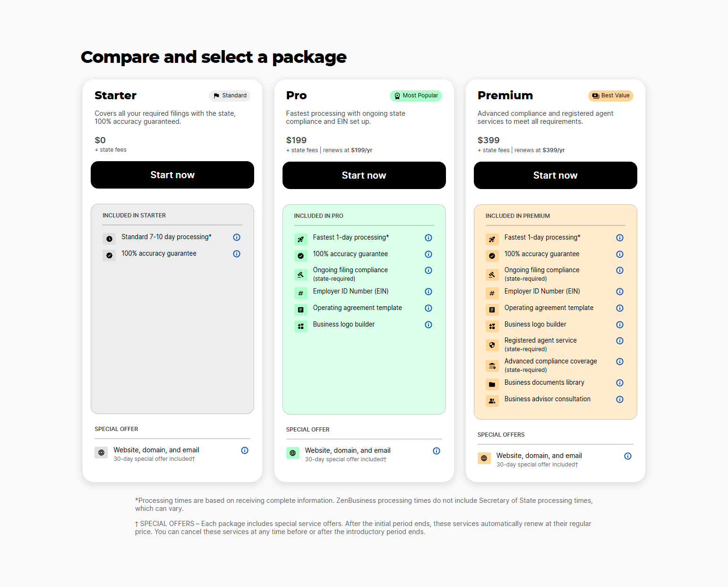Image resolution: width=728 pixels, height=587 pixels.
Task: Select the clock icon for Standard 7-10 day processing
Action: (x=109, y=239)
